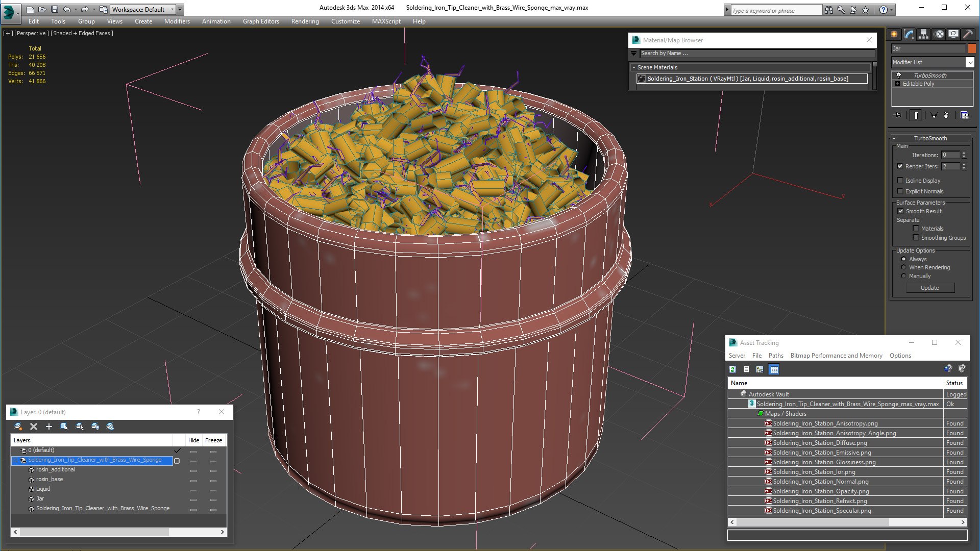
Task: Uncheck the Smooth Result checkbox
Action: coord(900,211)
